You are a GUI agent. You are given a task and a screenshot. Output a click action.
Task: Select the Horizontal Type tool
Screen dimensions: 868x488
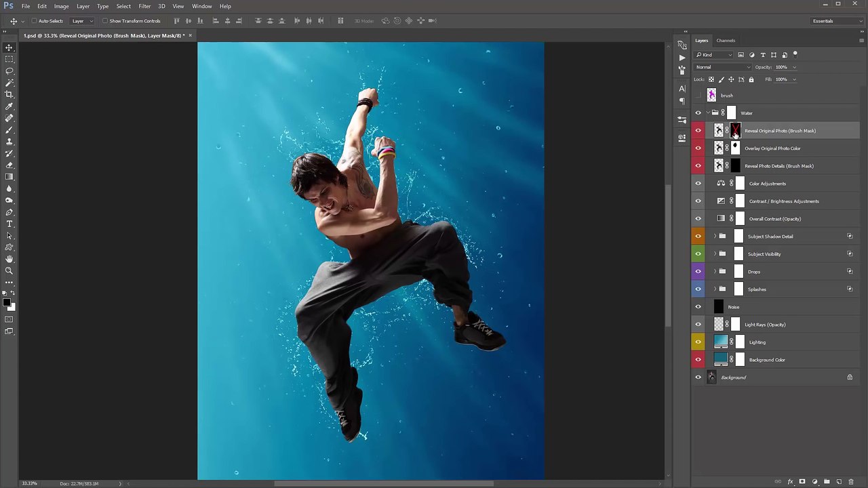(x=9, y=224)
